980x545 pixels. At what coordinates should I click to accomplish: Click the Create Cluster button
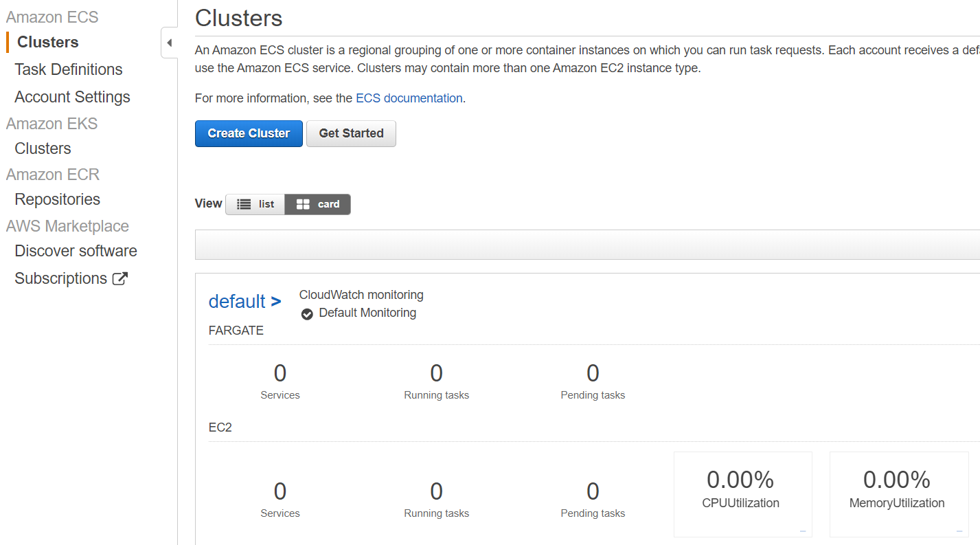click(x=249, y=133)
